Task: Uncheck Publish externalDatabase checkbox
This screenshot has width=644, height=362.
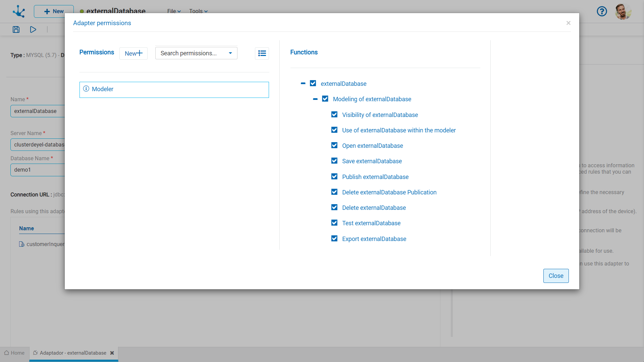Action: 334,177
